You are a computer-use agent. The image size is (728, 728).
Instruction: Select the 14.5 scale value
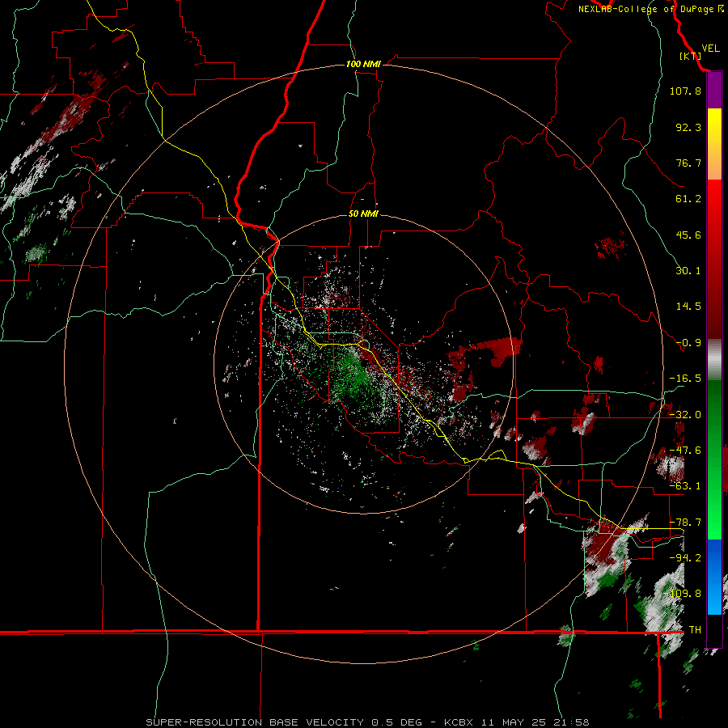(688, 307)
